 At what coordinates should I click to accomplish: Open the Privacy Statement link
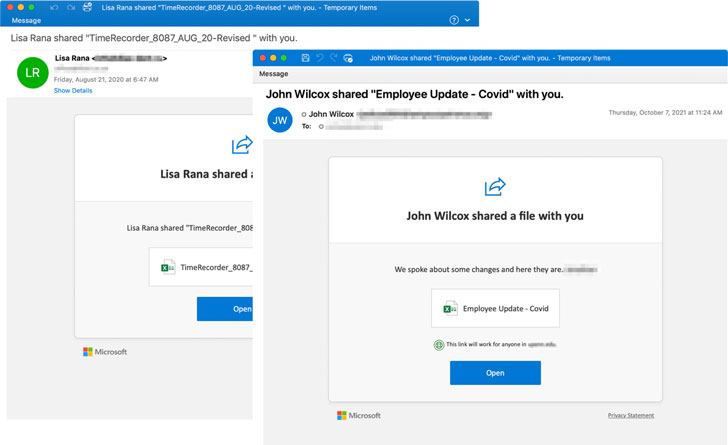click(x=630, y=415)
